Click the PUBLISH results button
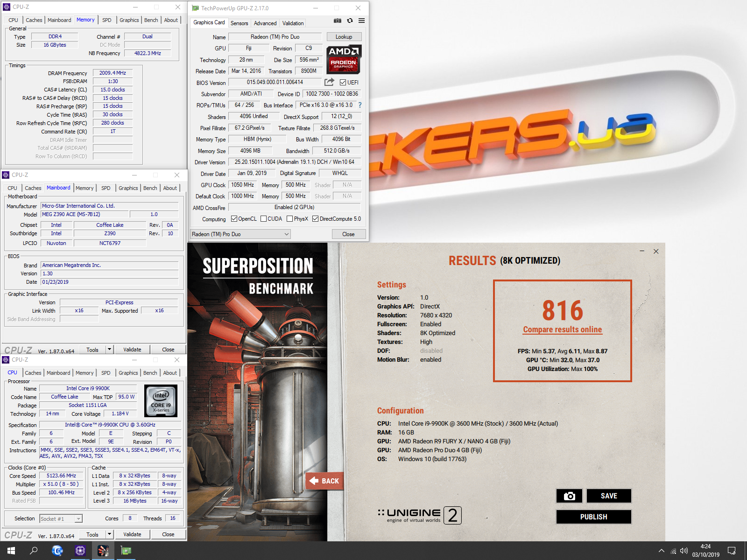Image resolution: width=747 pixels, height=560 pixels. click(593, 517)
